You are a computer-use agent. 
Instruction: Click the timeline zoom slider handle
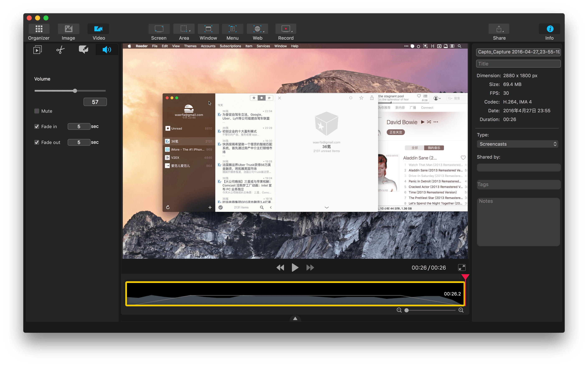point(407,310)
